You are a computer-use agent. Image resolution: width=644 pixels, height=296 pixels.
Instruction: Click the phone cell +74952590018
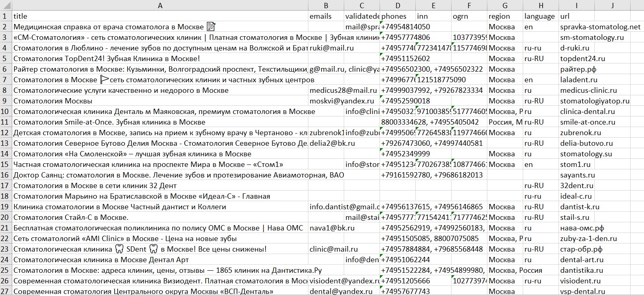(x=405, y=101)
